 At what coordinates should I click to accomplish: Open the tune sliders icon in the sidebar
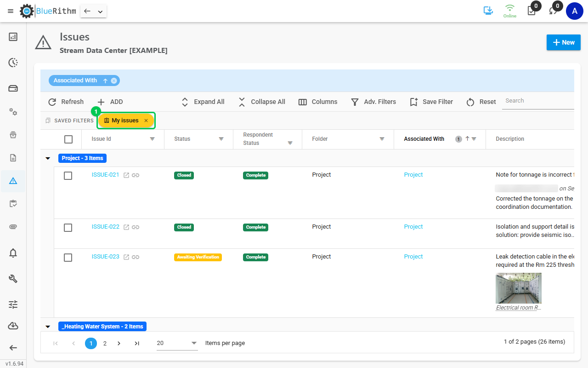(x=13, y=304)
